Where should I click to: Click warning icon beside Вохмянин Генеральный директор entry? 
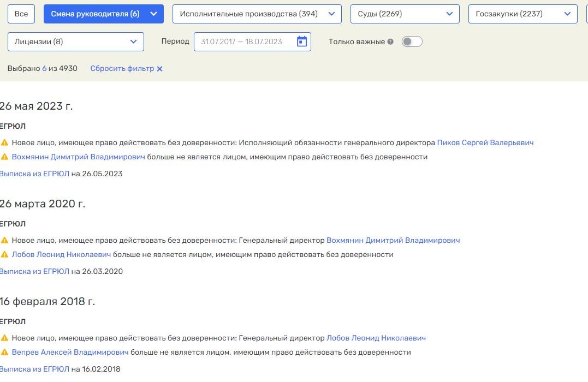click(4, 241)
